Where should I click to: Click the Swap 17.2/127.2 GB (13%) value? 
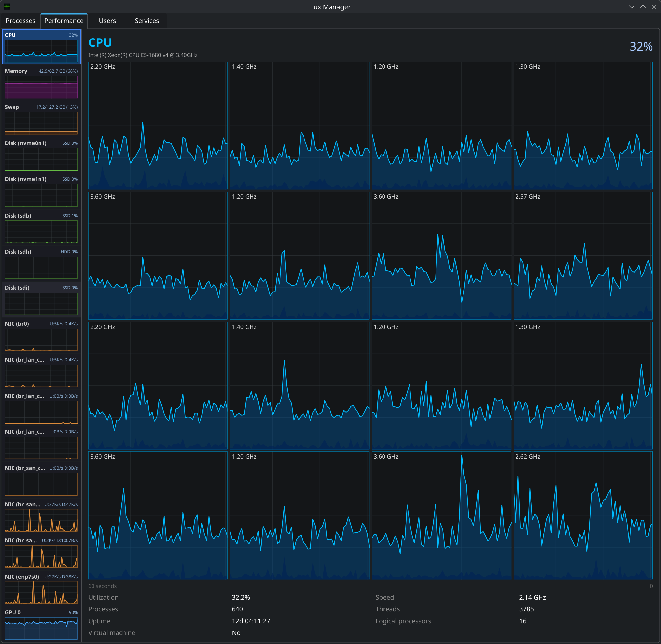(57, 107)
